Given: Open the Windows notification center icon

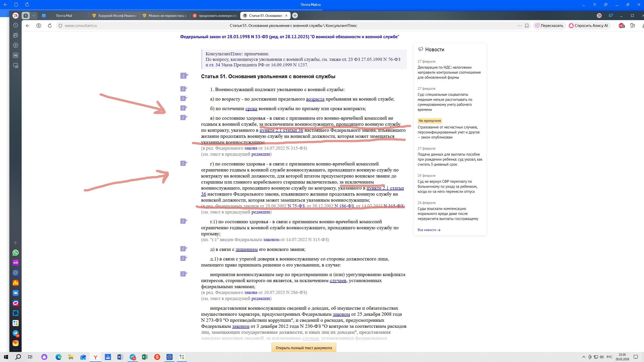Looking at the screenshot, I should pyautogui.click(x=636, y=357).
